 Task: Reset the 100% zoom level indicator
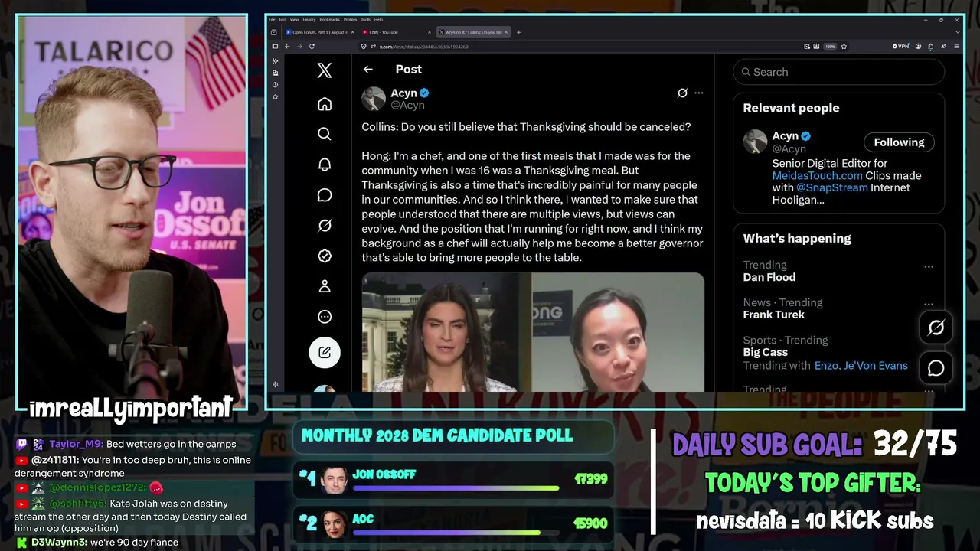830,47
